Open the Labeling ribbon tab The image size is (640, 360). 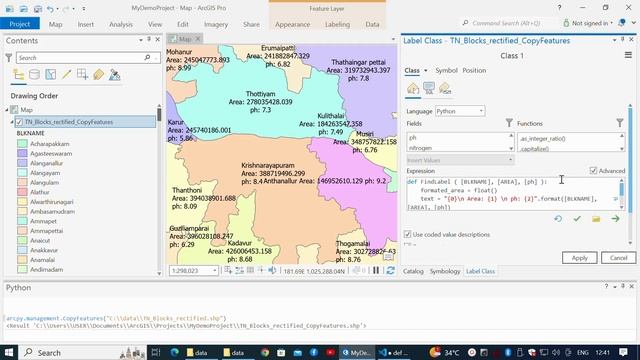tap(337, 24)
